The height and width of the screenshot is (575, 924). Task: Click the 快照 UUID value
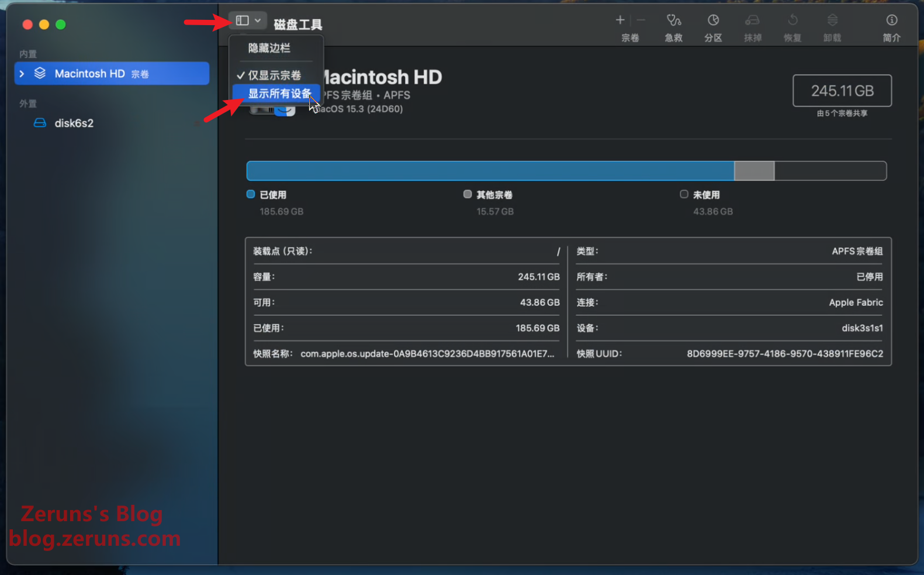pos(785,354)
